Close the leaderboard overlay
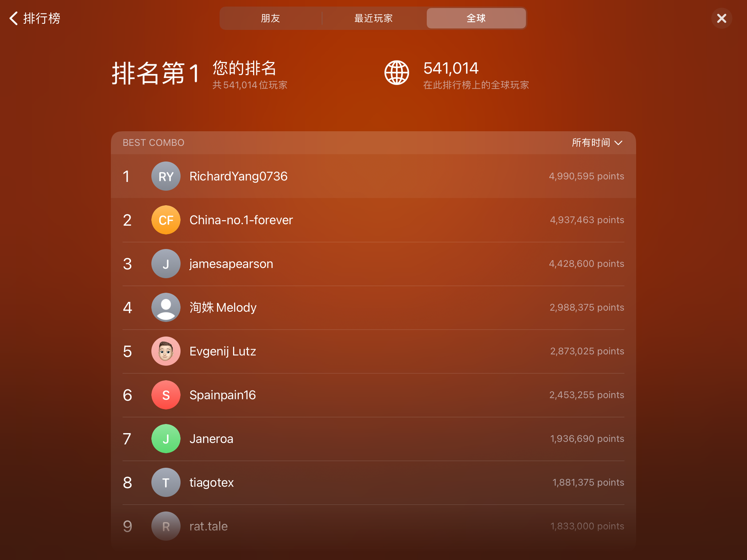Viewport: 747px width, 560px height. point(721,18)
